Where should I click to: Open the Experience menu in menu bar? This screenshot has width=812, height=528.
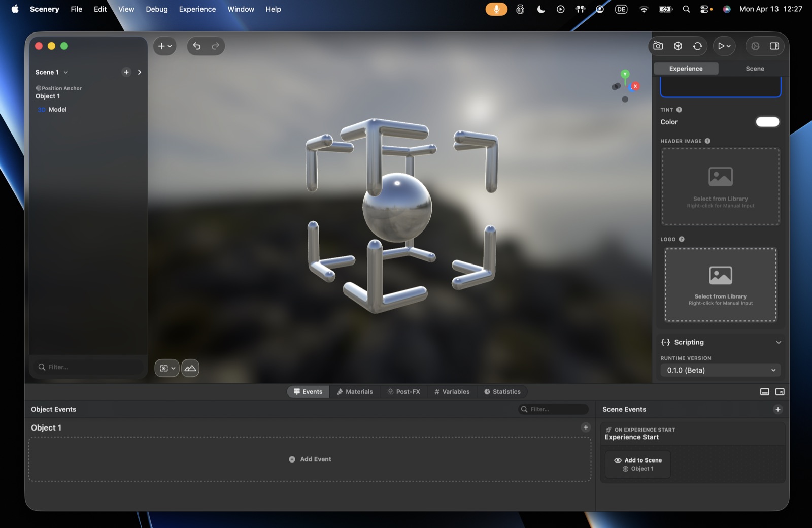197,9
